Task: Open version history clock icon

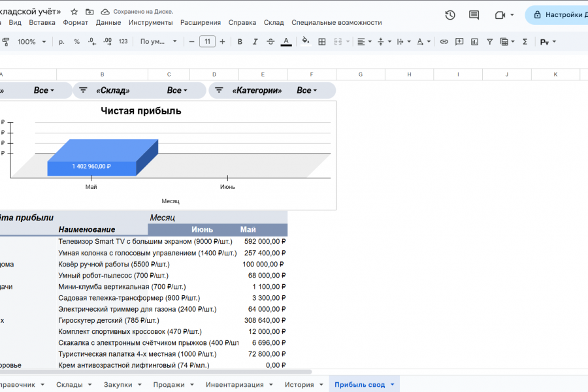Action: 450,15
